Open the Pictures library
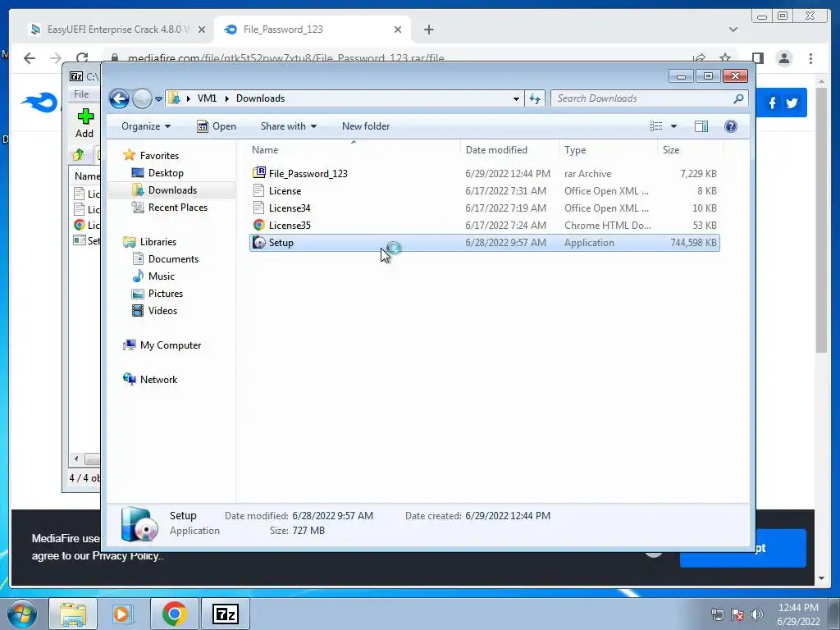Viewport: 840px width, 630px height. point(157,294)
